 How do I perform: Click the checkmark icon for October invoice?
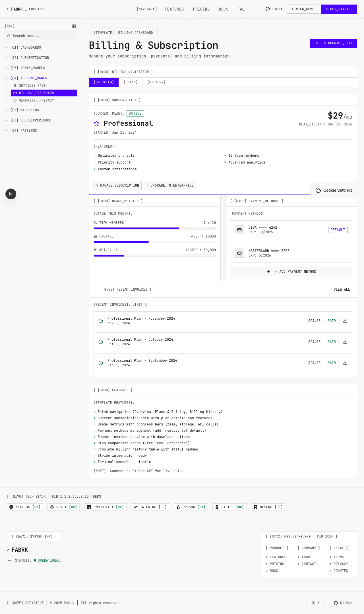point(101,342)
